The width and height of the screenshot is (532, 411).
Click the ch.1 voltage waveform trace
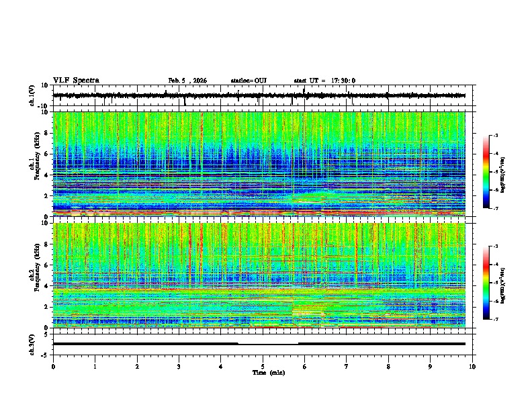259,95
